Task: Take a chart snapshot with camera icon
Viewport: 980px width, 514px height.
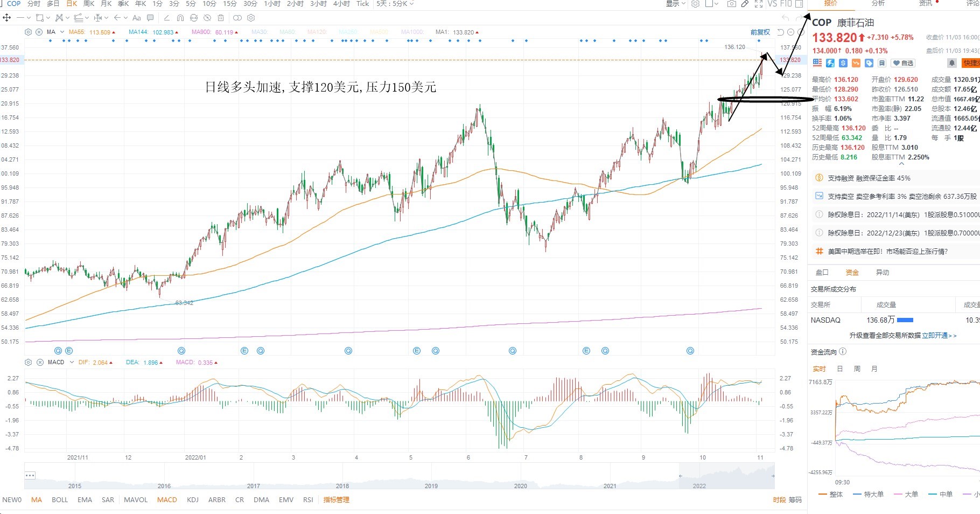Action: point(731,4)
